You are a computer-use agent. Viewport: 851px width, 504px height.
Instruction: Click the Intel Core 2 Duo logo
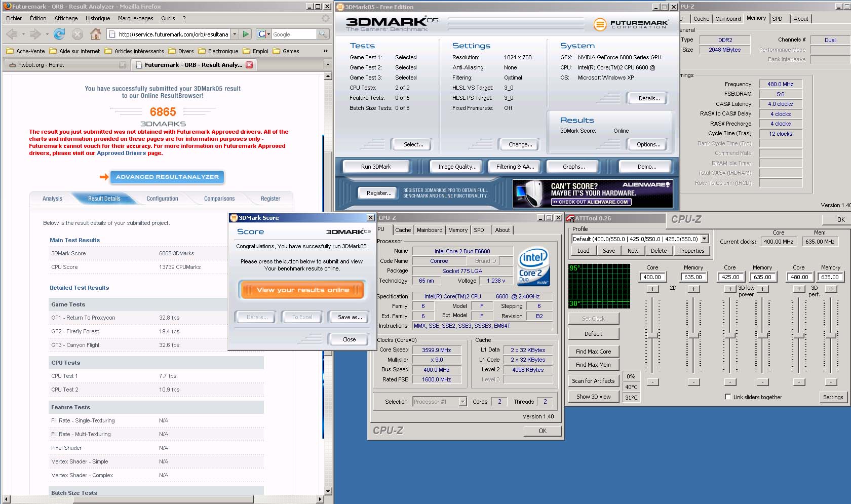coord(533,266)
